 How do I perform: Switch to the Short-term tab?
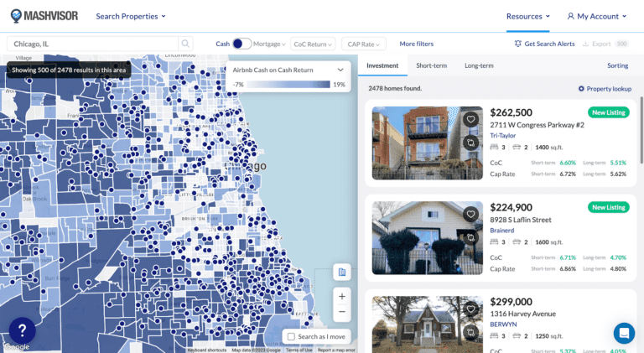click(x=431, y=65)
